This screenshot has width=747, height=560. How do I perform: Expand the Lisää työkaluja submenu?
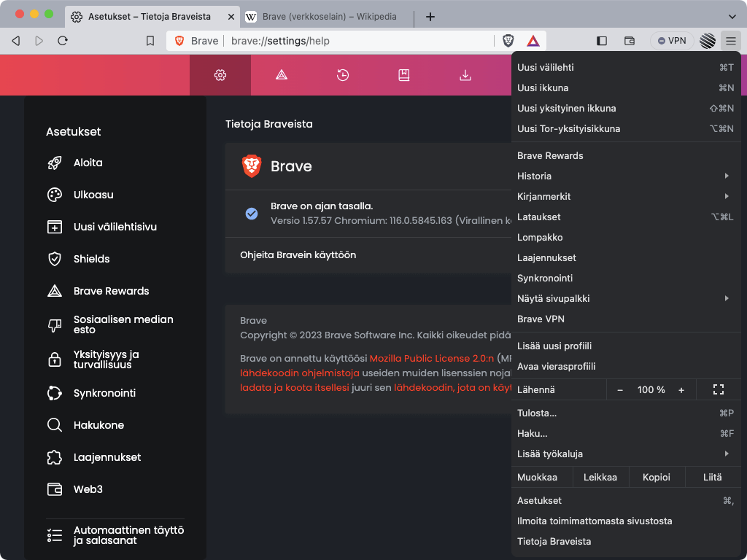(x=625, y=454)
